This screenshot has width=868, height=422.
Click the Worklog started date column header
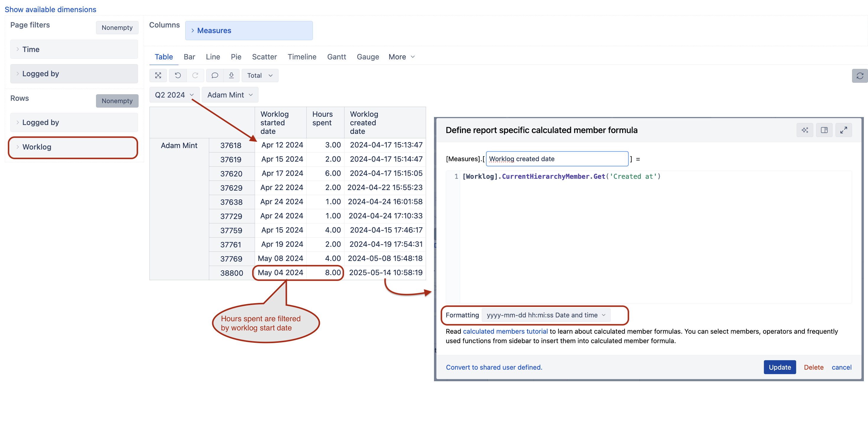click(x=280, y=123)
